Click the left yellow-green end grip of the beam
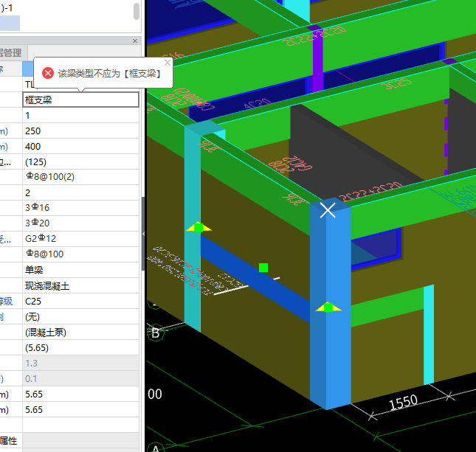The width and height of the screenshot is (476, 452). (x=199, y=227)
